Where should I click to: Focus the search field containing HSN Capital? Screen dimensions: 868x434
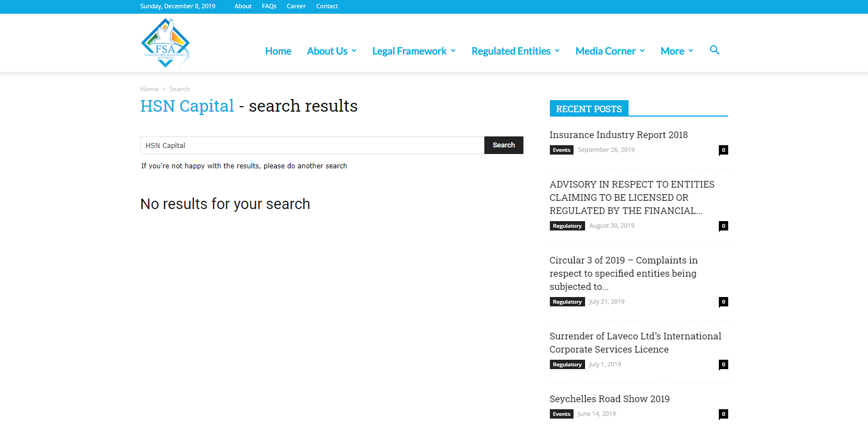(x=312, y=145)
